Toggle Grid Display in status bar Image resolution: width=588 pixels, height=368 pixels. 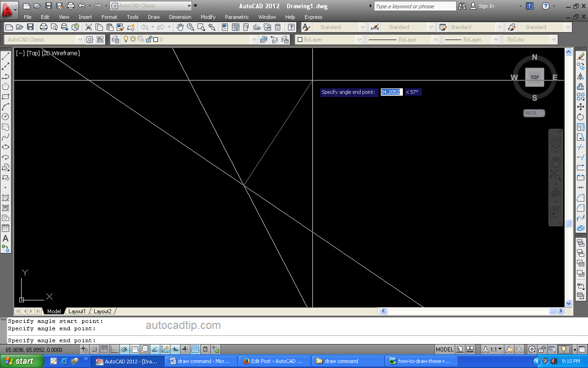tap(104, 349)
